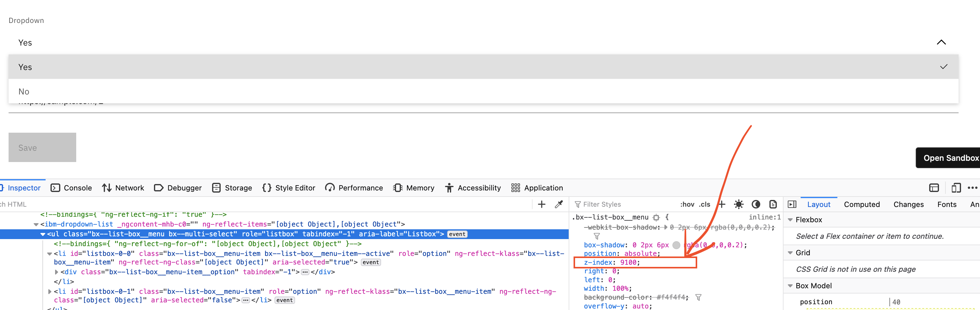Expand -webkit-box-shadow shorthand value triangle

(666, 227)
